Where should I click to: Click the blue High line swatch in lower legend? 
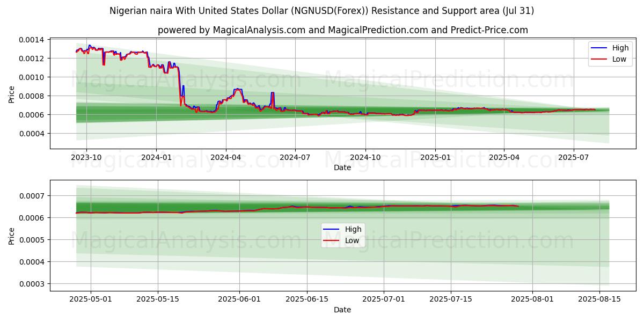click(332, 230)
